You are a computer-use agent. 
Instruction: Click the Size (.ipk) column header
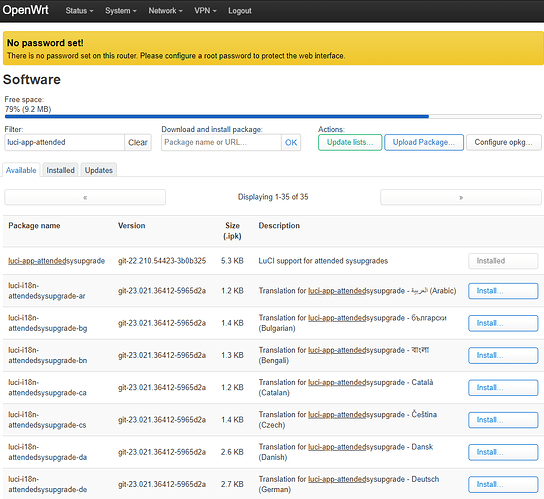coord(232,231)
